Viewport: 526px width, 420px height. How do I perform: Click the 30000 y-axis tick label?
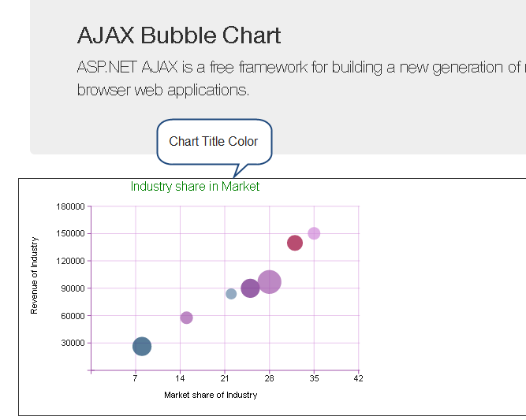[x=73, y=344]
